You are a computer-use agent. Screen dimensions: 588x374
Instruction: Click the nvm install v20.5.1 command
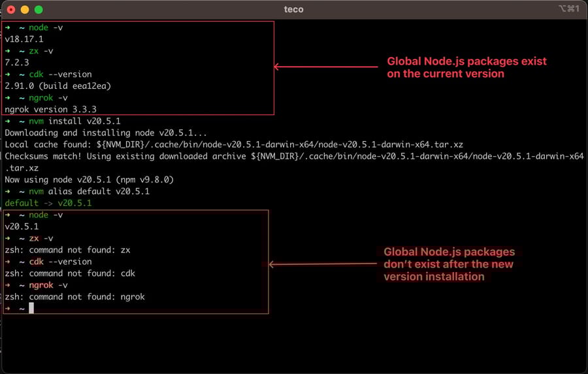[74, 122]
